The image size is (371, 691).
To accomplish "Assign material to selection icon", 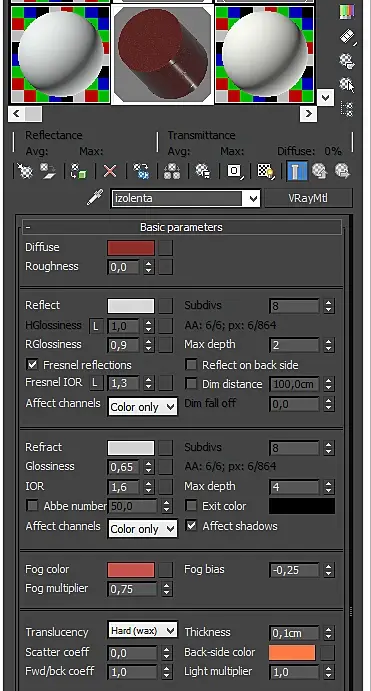I will [x=79, y=171].
